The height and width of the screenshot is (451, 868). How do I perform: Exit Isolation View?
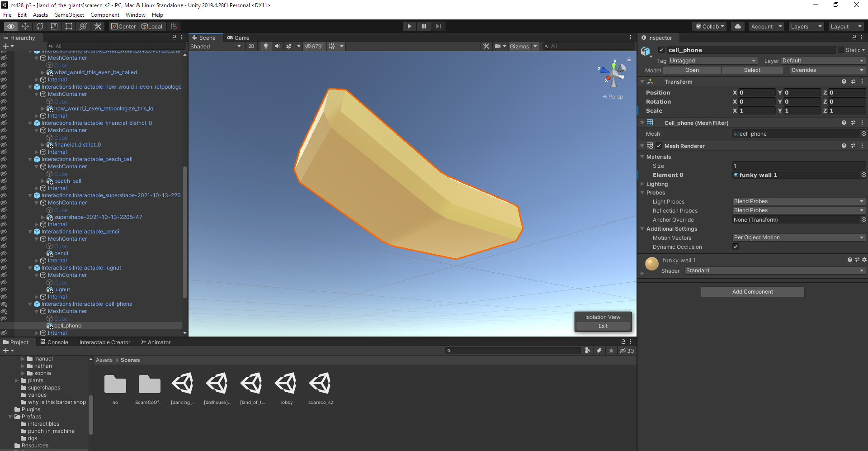click(x=603, y=326)
